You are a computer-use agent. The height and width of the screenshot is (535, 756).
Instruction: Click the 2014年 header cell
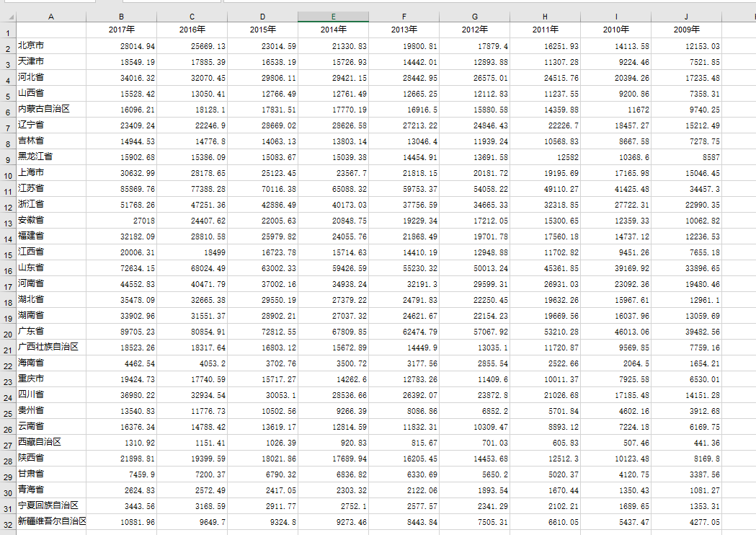point(333,30)
